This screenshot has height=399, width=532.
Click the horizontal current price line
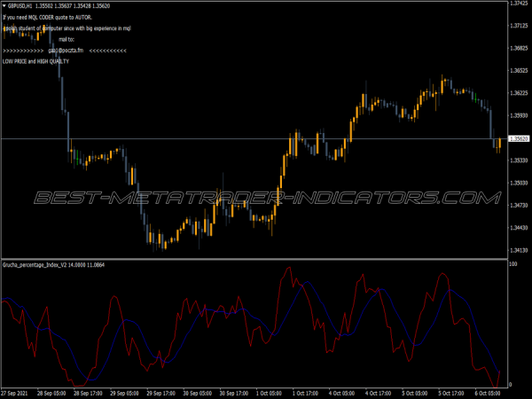tap(254, 139)
